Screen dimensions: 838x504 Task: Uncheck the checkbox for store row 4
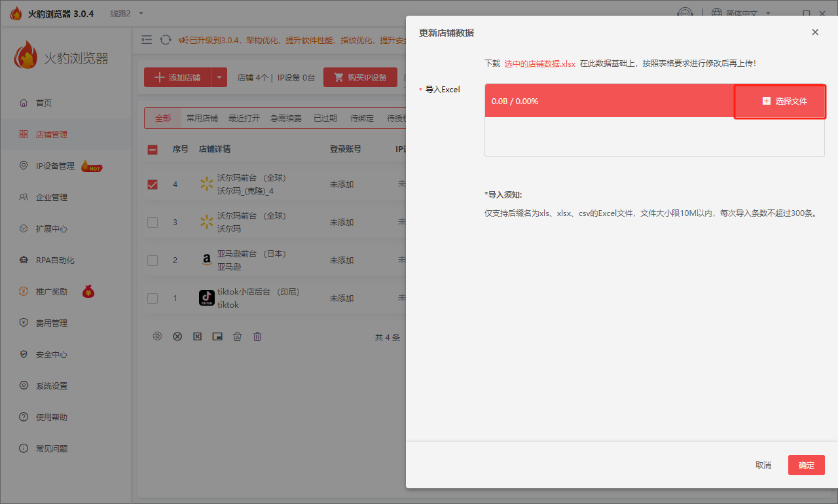pyautogui.click(x=153, y=185)
